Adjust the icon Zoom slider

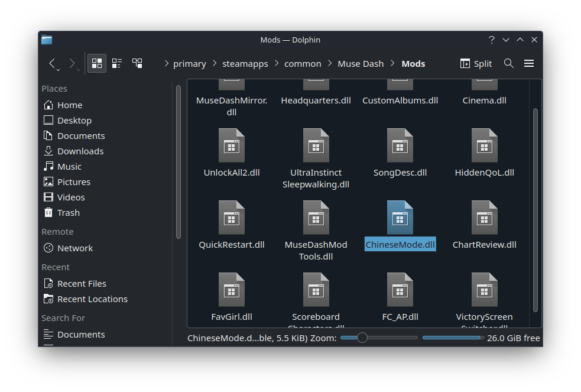pos(379,338)
